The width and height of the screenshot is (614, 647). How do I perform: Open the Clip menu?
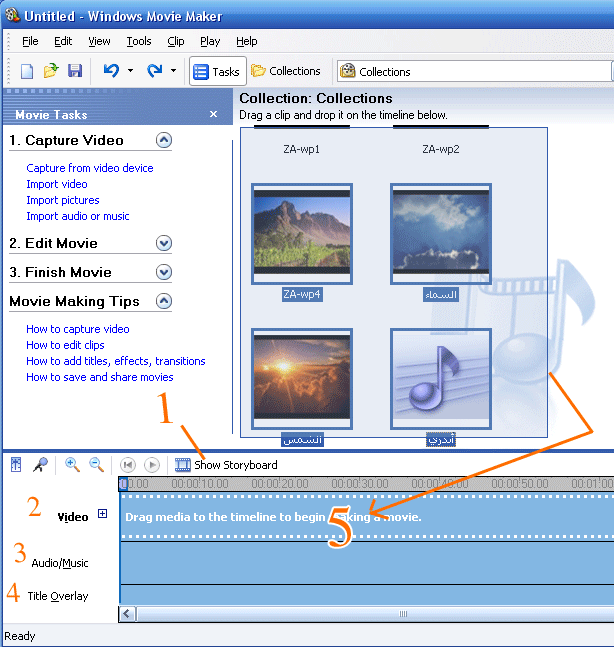coord(176,41)
